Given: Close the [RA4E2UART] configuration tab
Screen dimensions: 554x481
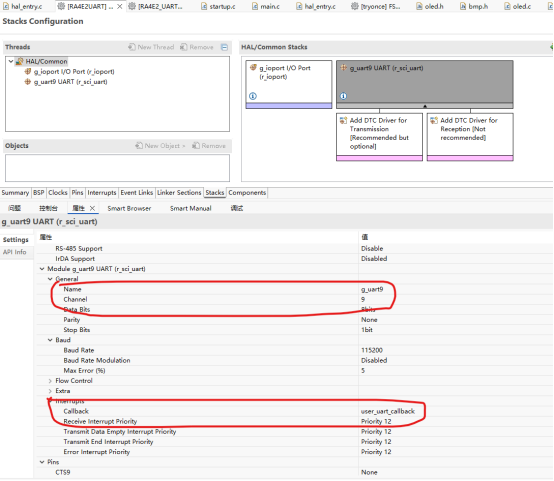Looking at the screenshot, I should point(120,6).
